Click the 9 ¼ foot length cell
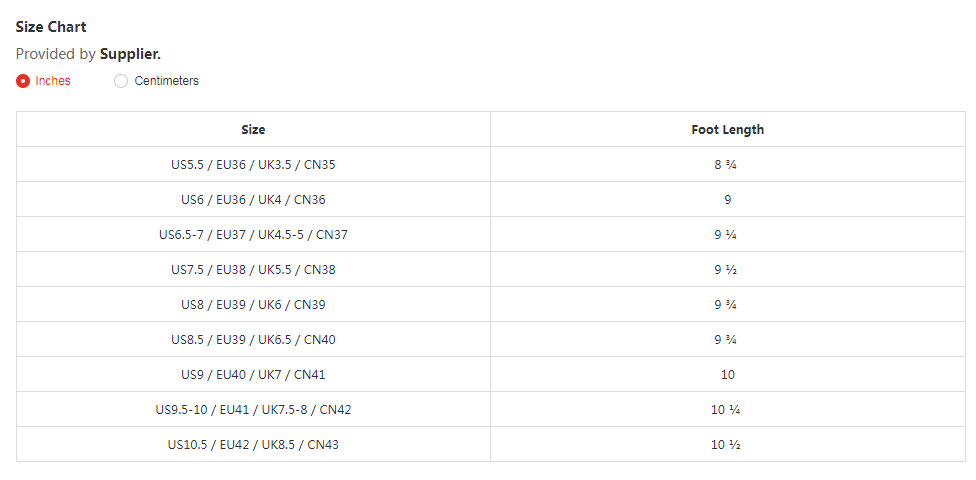 point(727,235)
